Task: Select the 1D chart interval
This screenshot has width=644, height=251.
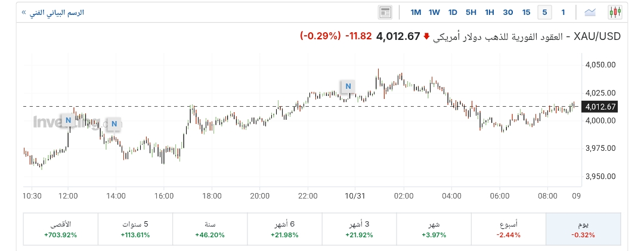Action: click(x=453, y=12)
